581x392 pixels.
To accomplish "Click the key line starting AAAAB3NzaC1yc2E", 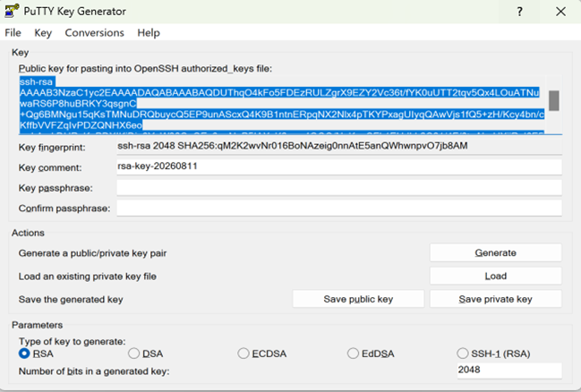I will coord(279,92).
